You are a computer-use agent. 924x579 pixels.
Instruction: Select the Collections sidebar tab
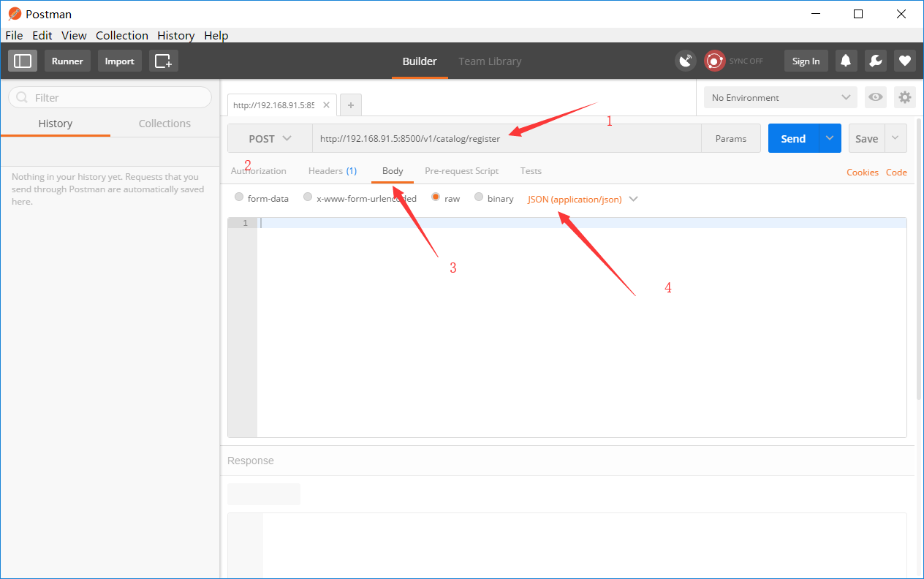tap(164, 124)
